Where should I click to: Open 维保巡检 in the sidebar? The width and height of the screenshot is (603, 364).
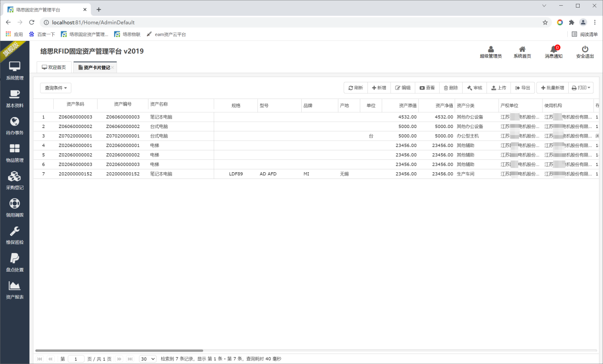15,236
